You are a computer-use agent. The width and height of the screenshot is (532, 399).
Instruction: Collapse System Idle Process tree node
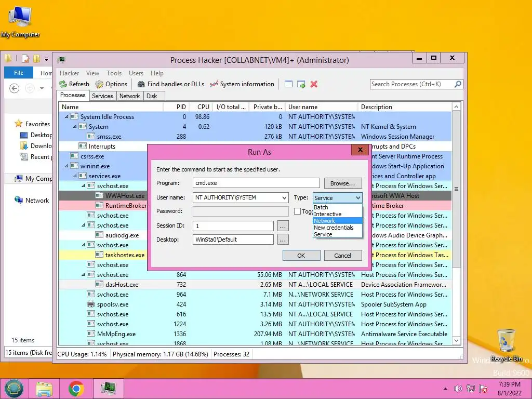point(66,117)
